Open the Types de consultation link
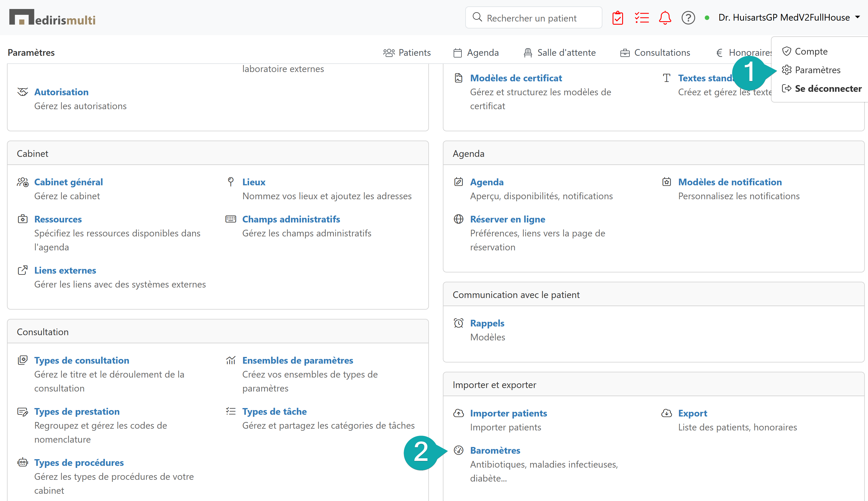Screen dimensions: 868x501 (82, 360)
